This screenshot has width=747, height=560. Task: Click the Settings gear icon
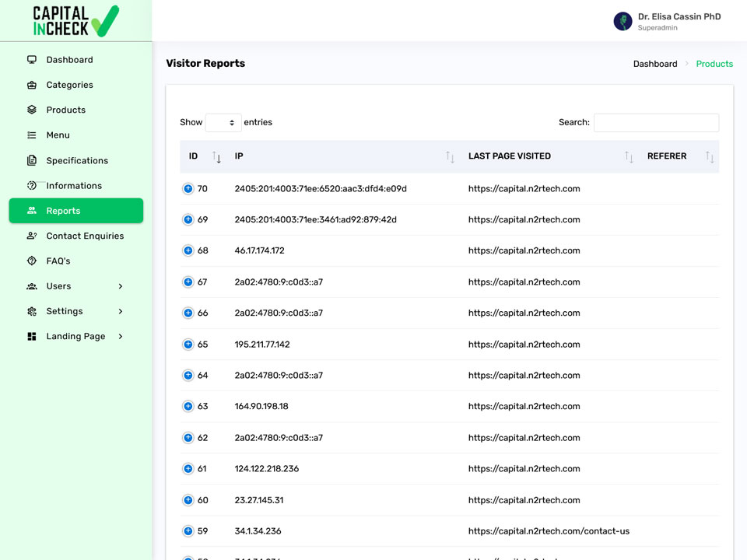[x=32, y=311]
